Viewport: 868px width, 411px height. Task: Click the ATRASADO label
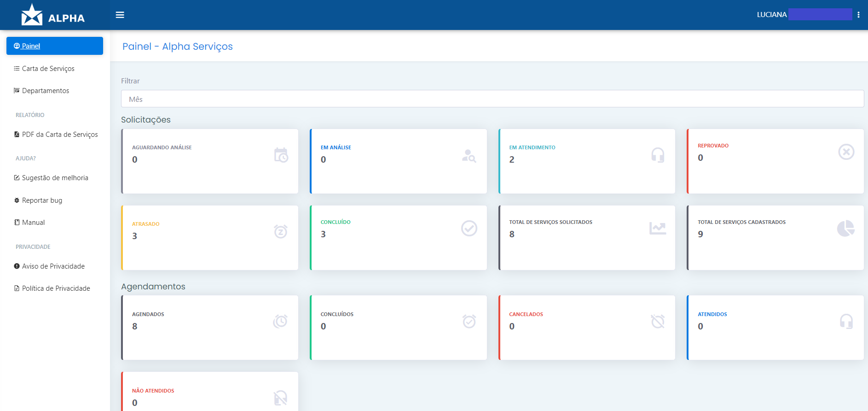[x=145, y=224]
